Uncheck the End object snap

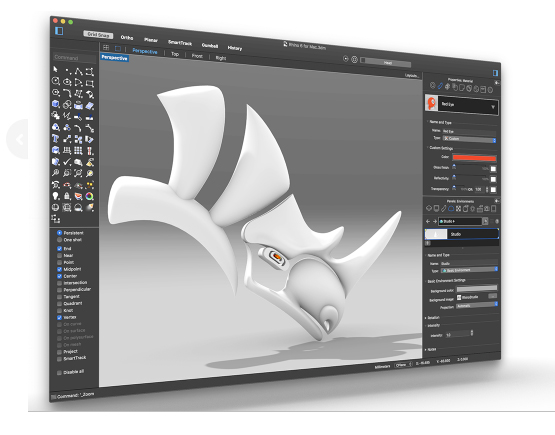tap(59, 248)
